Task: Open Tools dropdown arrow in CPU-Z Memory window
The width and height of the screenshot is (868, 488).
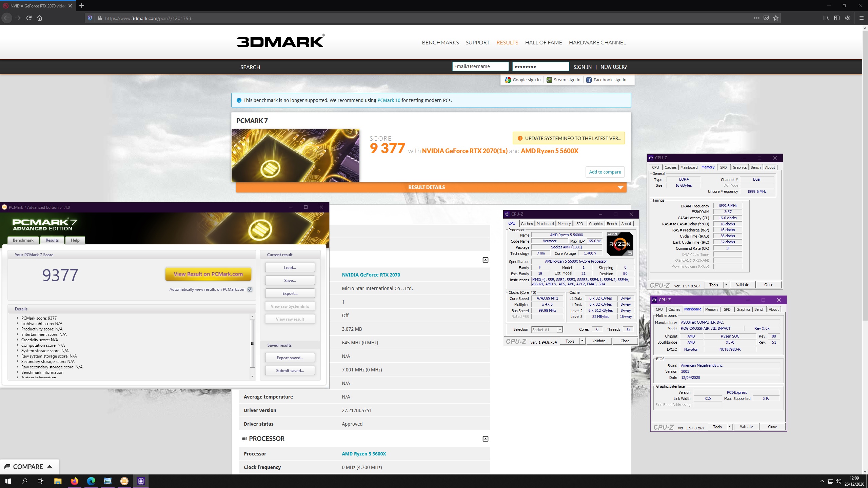Action: pyautogui.click(x=726, y=285)
